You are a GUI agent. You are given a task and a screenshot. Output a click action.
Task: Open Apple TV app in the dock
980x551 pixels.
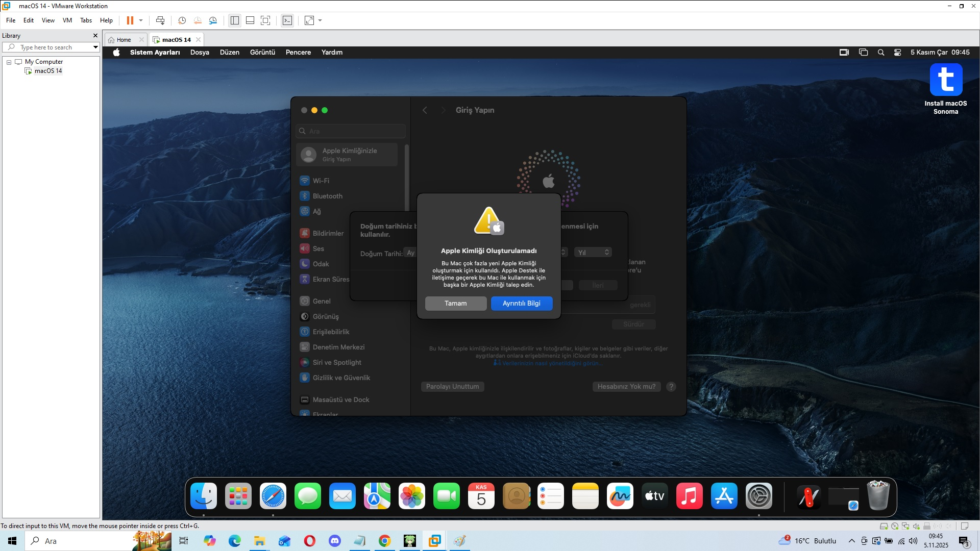(655, 496)
